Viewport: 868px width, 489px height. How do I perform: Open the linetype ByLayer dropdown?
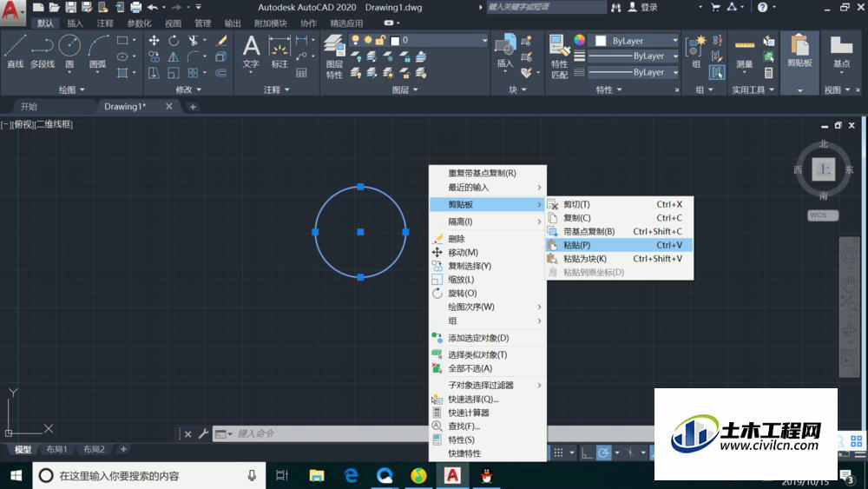[x=633, y=72]
